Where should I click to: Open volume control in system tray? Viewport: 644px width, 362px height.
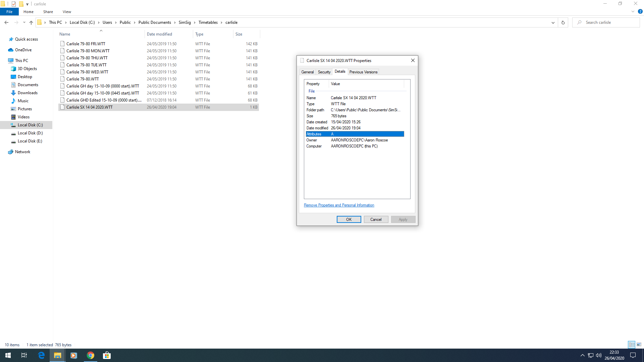pyautogui.click(x=599, y=355)
